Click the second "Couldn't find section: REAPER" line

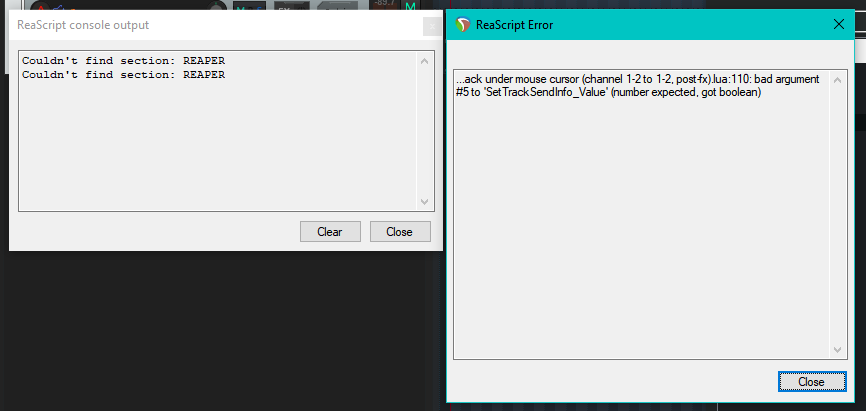pyautogui.click(x=123, y=75)
